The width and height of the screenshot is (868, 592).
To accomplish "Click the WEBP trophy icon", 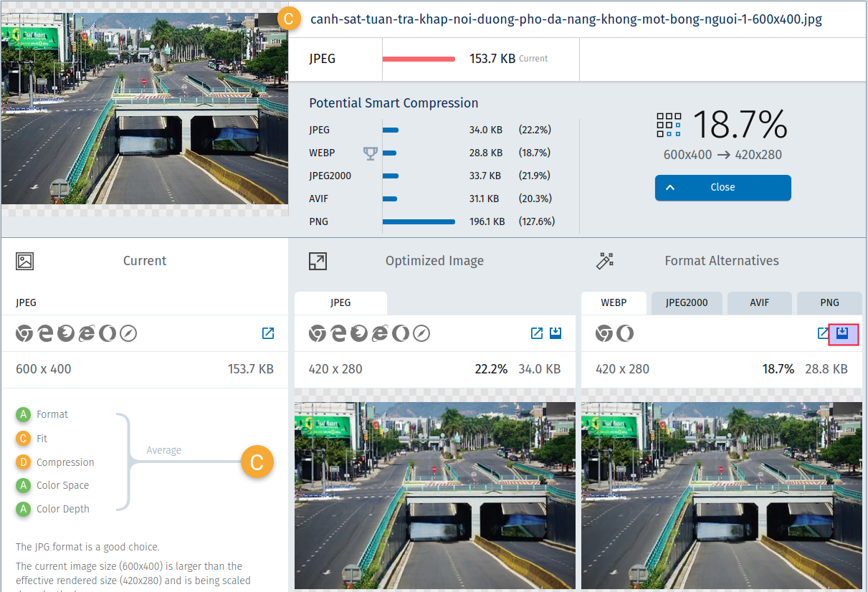I will tap(370, 153).
